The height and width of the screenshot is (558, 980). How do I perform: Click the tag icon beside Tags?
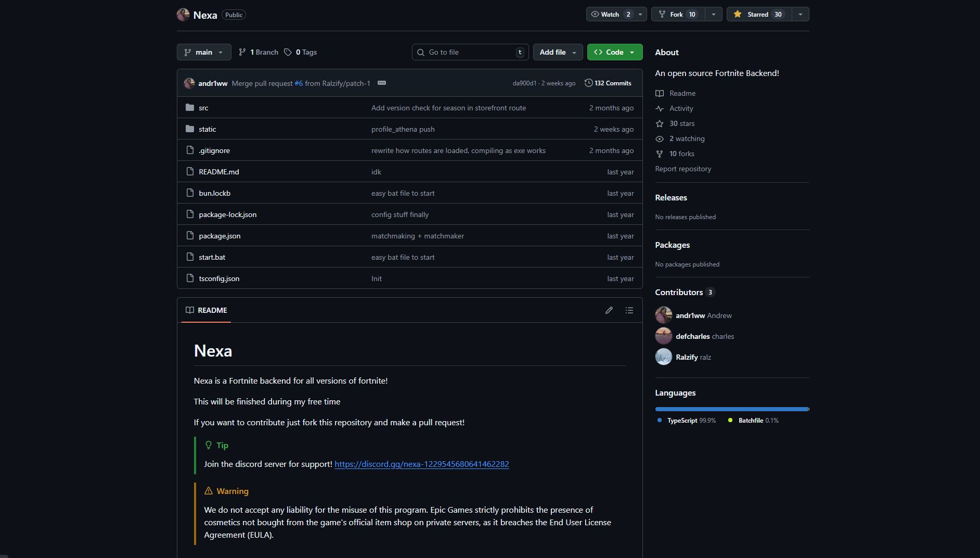coord(288,52)
